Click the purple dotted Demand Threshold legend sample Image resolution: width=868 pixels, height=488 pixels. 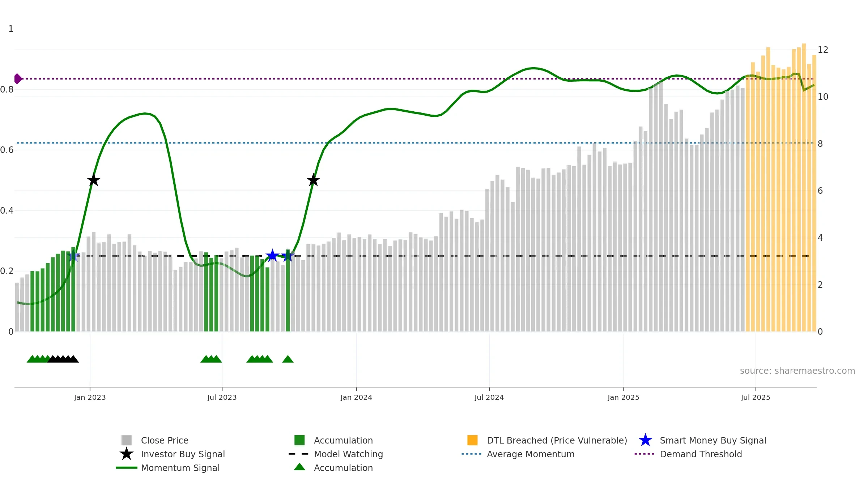click(644, 454)
